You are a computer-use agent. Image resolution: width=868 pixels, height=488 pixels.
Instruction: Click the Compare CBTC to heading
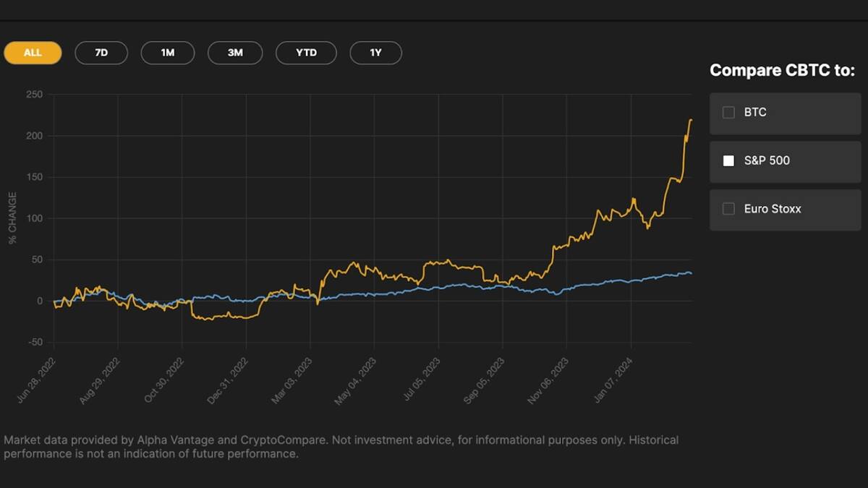click(x=783, y=70)
